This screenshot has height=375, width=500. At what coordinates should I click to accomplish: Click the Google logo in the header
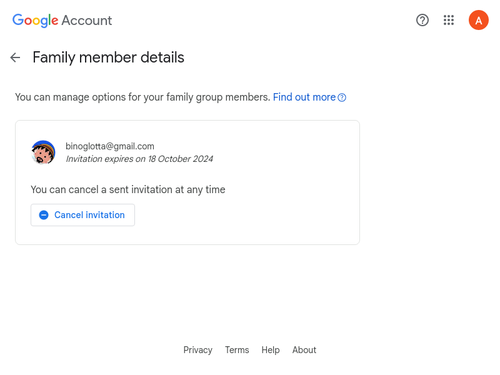tap(35, 20)
